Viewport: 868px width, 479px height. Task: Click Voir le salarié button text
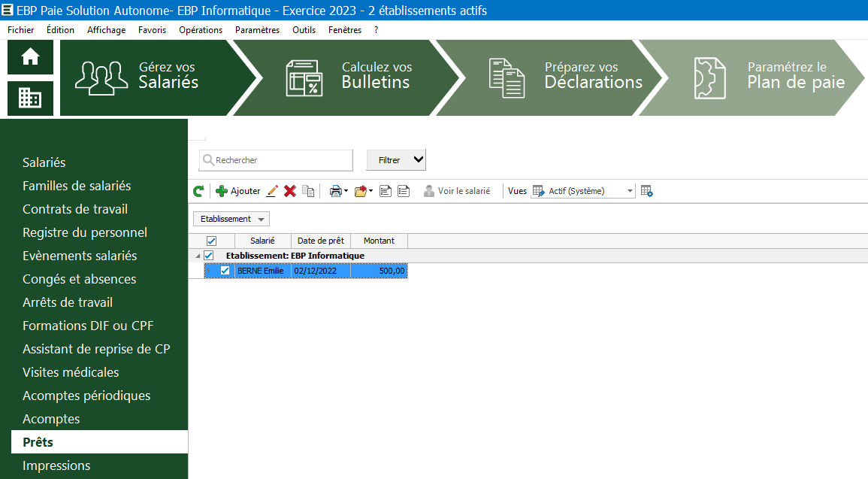(x=464, y=191)
